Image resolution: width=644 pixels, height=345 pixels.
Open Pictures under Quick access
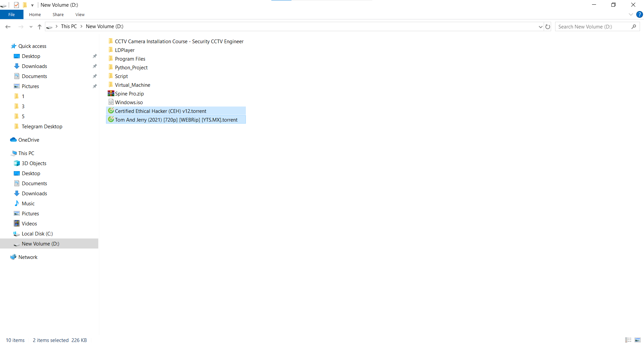[30, 86]
